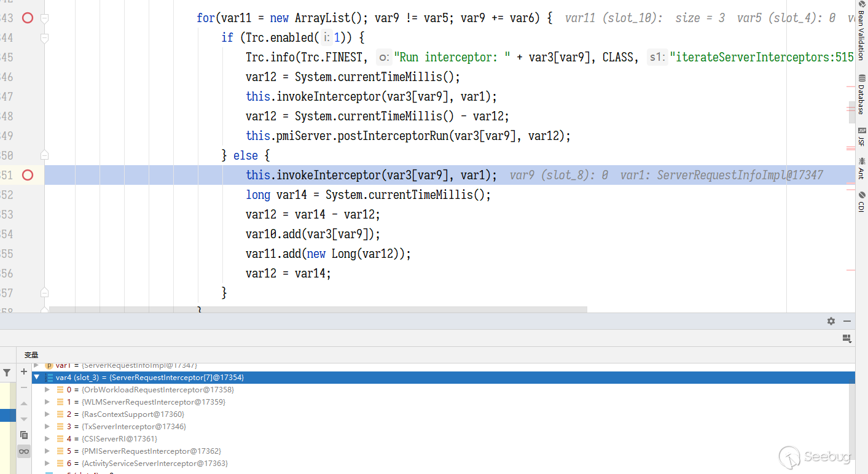
Task: Click the 变量 (Variables) panel header
Action: click(x=31, y=355)
